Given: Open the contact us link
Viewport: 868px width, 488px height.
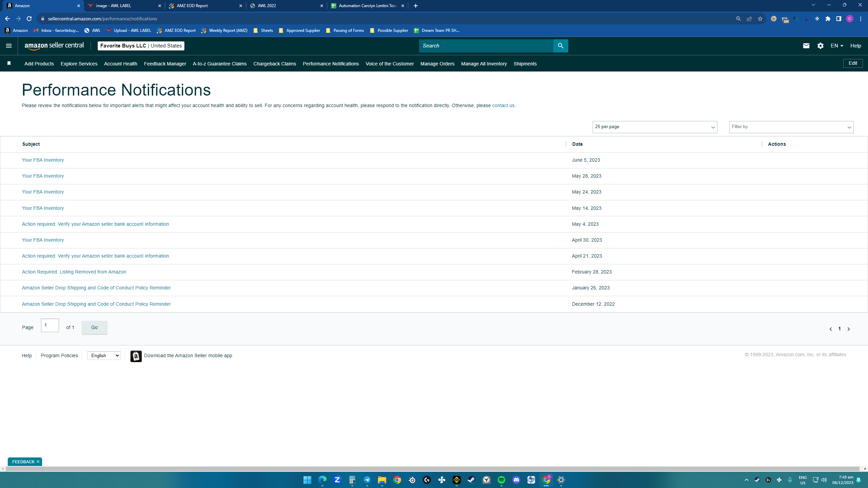Looking at the screenshot, I should [503, 105].
